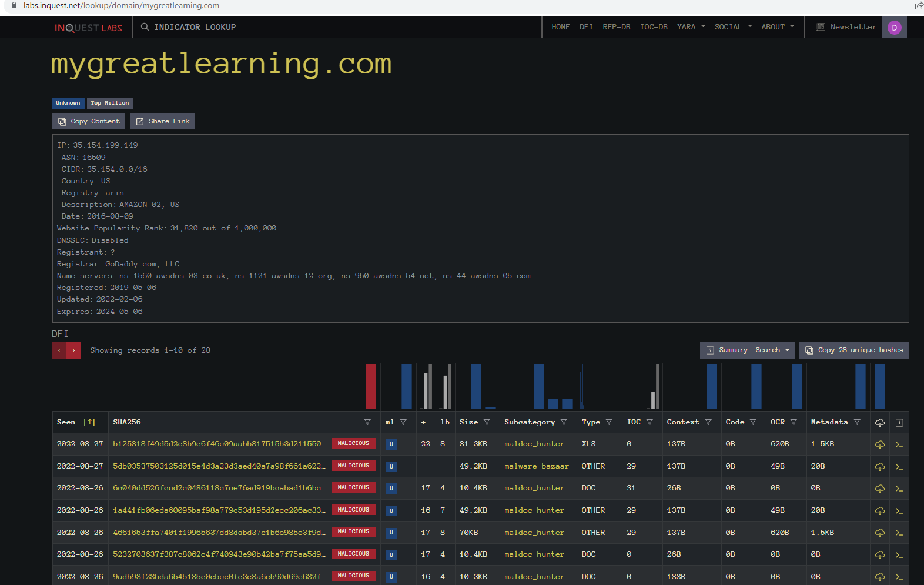This screenshot has height=585, width=924.
Task: Expand the YARA menu
Action: pyautogui.click(x=691, y=27)
